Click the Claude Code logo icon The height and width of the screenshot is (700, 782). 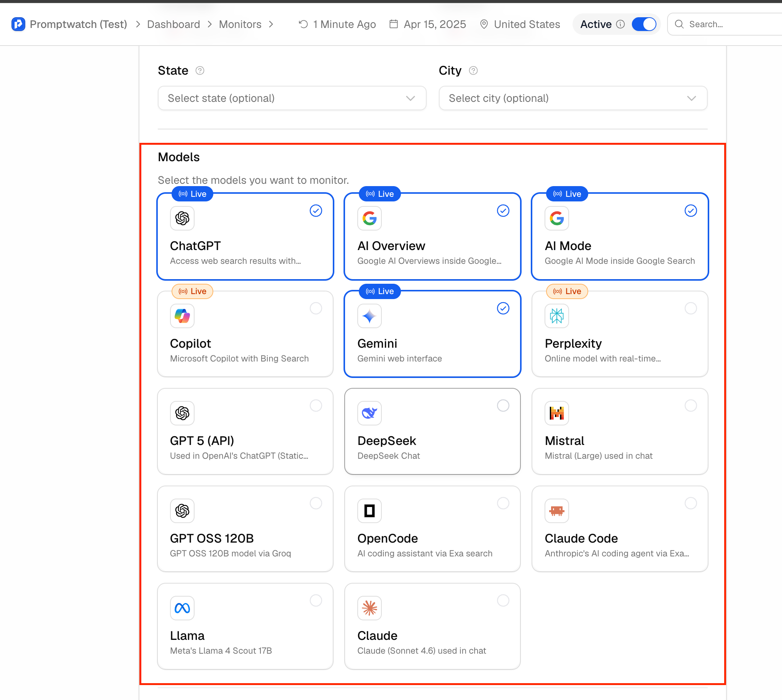coord(557,511)
